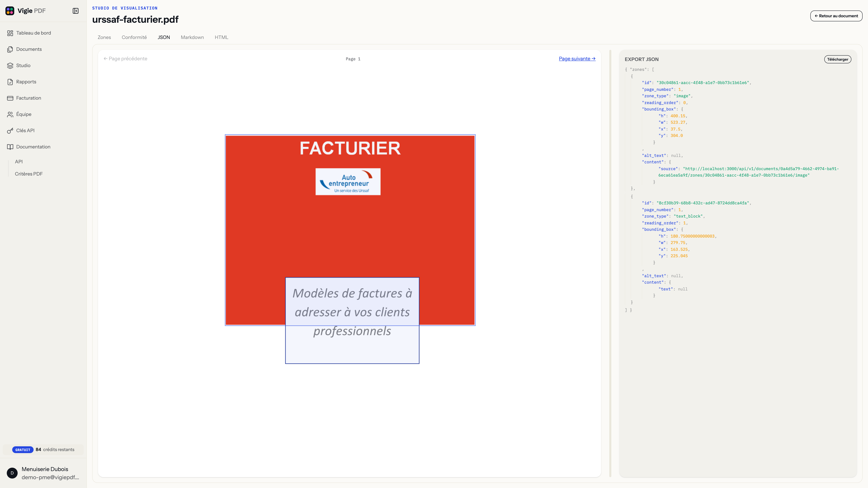Click the GRATUIT plan badge
Image resolution: width=868 pixels, height=488 pixels.
click(x=23, y=450)
